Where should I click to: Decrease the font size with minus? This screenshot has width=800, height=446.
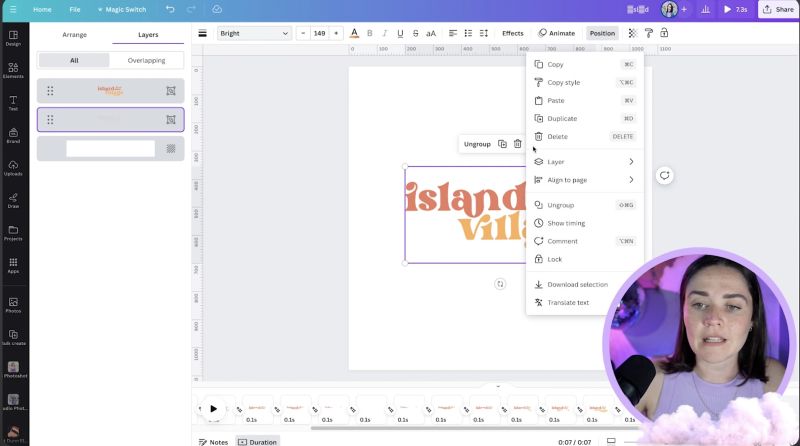303,33
